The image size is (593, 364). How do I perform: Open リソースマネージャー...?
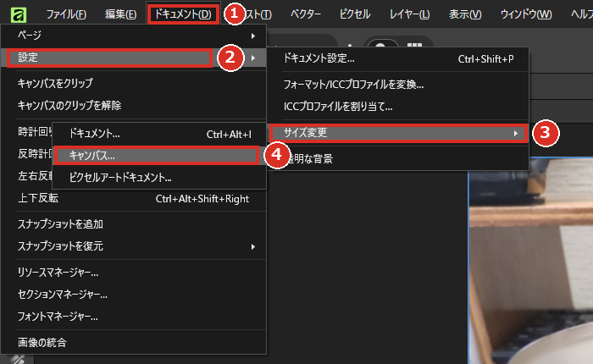[134, 272]
